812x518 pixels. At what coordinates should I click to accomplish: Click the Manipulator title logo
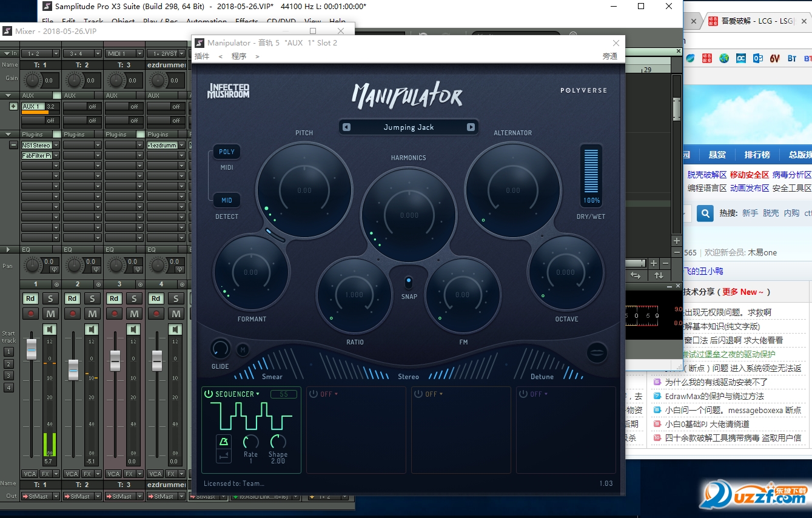(408, 95)
